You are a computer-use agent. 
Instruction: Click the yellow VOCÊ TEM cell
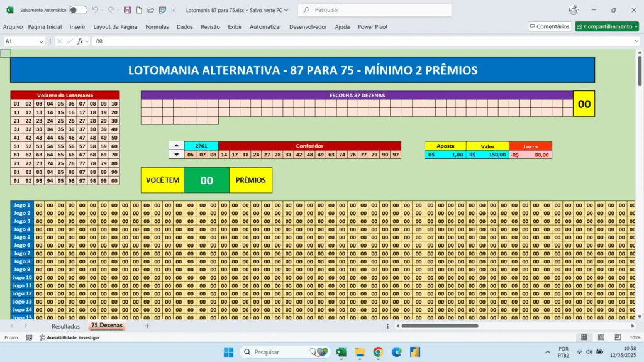(163, 180)
